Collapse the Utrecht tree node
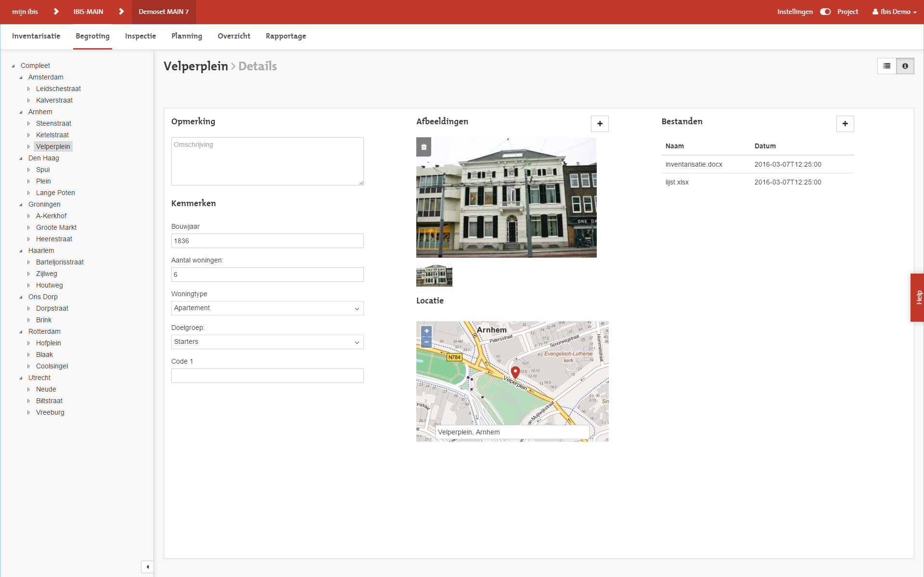Image resolution: width=924 pixels, height=577 pixels. (21, 378)
